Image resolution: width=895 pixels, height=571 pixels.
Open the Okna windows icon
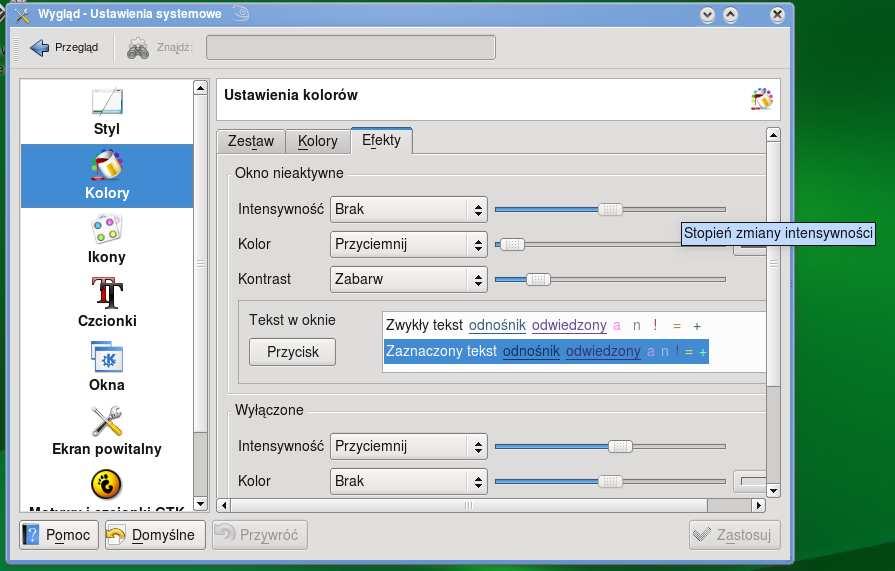[107, 357]
